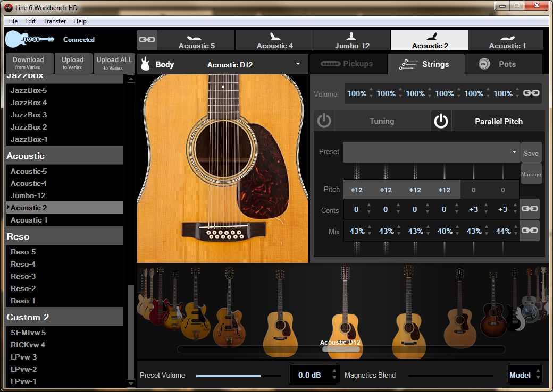Turn on the Tuning power button
This screenshot has height=392, width=553.
point(324,121)
